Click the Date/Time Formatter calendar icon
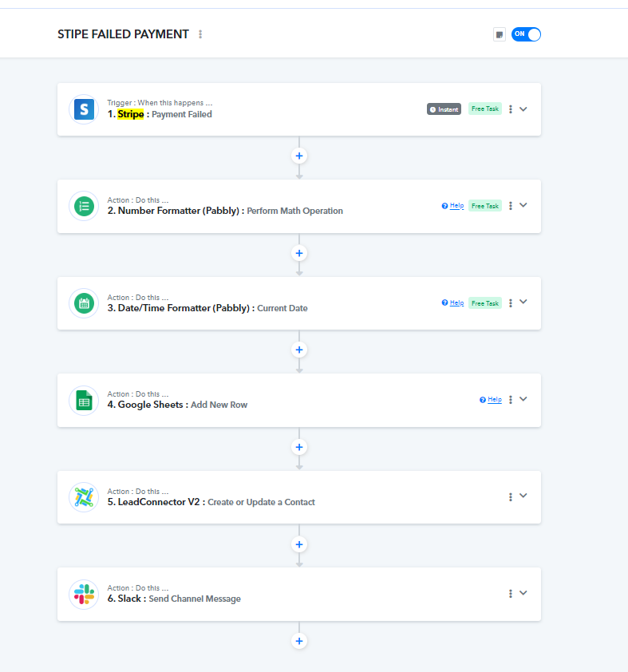 pyautogui.click(x=84, y=303)
